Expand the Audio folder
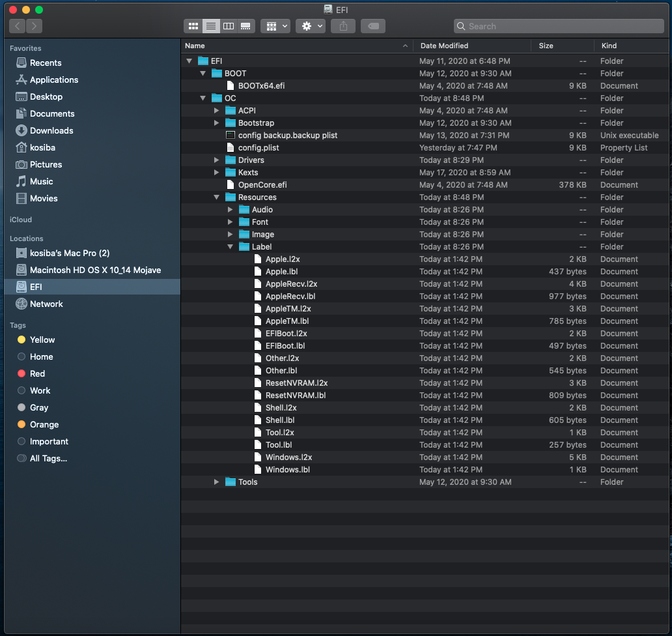This screenshot has width=672, height=636. click(x=230, y=210)
